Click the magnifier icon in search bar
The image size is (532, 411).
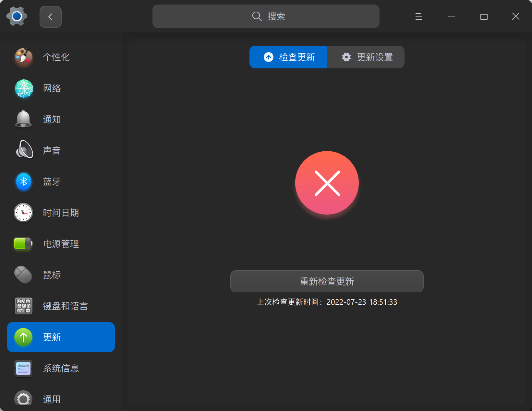(x=257, y=16)
